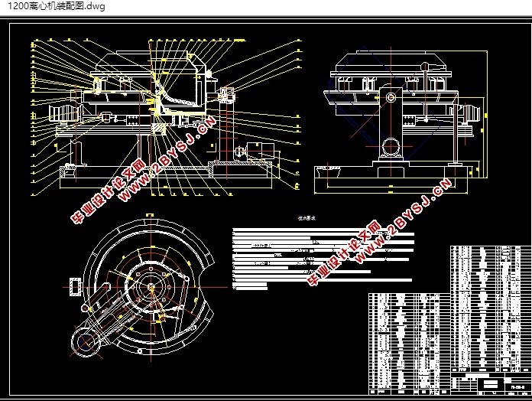The image size is (532, 401).
Task: Select the sectioned front view of the centrifuge
Action: [x=167, y=118]
